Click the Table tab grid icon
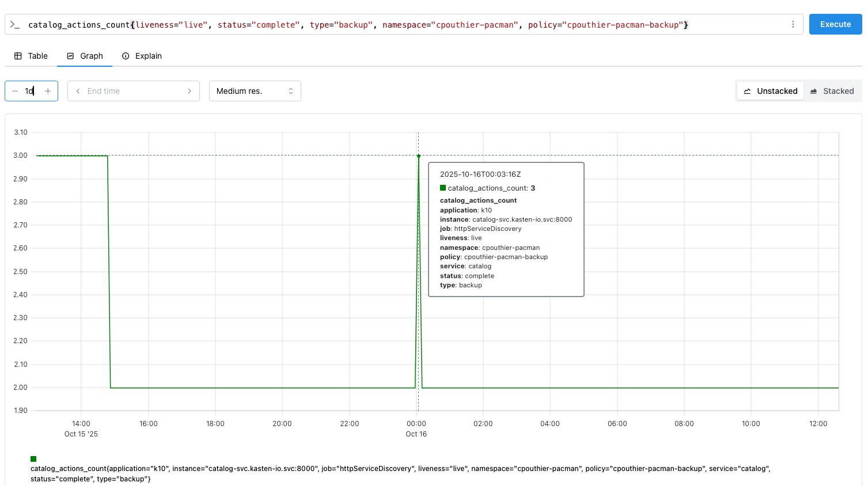The image size is (868, 486). coord(18,56)
